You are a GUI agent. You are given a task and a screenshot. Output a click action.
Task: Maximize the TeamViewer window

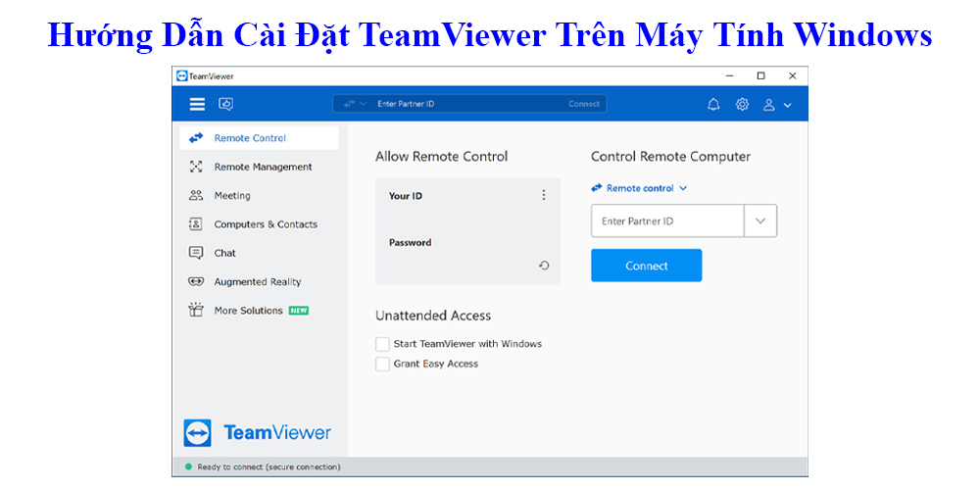(x=760, y=75)
